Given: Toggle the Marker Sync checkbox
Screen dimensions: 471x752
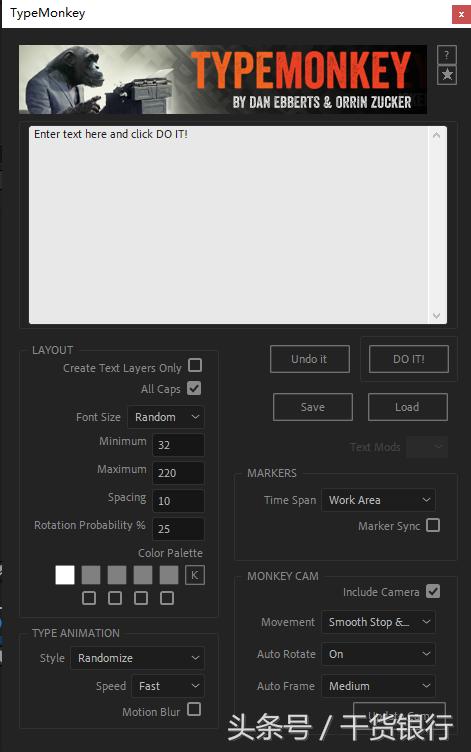Looking at the screenshot, I should tap(433, 525).
